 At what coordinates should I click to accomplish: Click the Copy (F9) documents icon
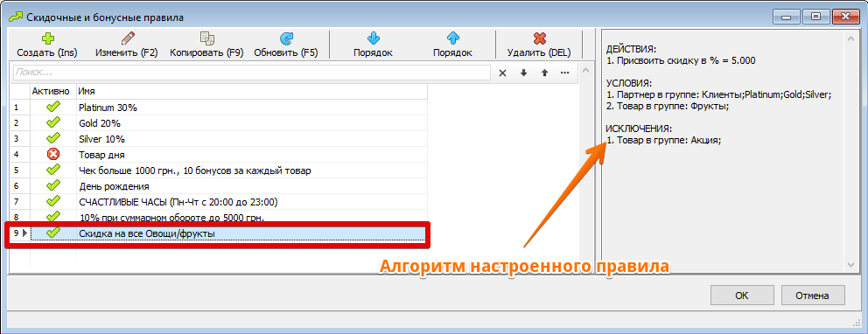coord(207,38)
